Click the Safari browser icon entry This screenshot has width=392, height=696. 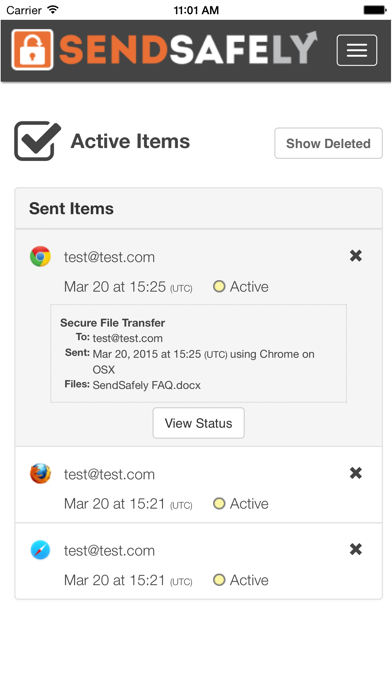(x=40, y=550)
